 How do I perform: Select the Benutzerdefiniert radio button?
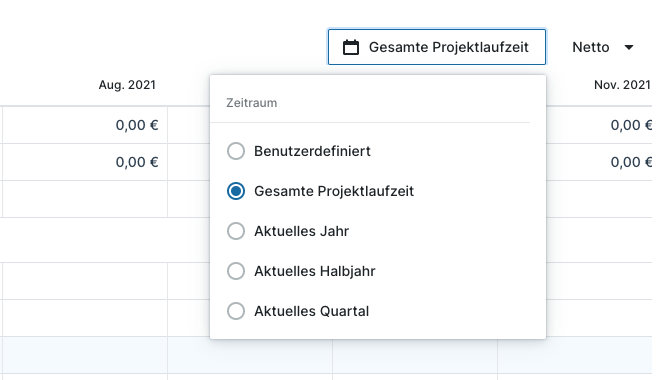(236, 151)
